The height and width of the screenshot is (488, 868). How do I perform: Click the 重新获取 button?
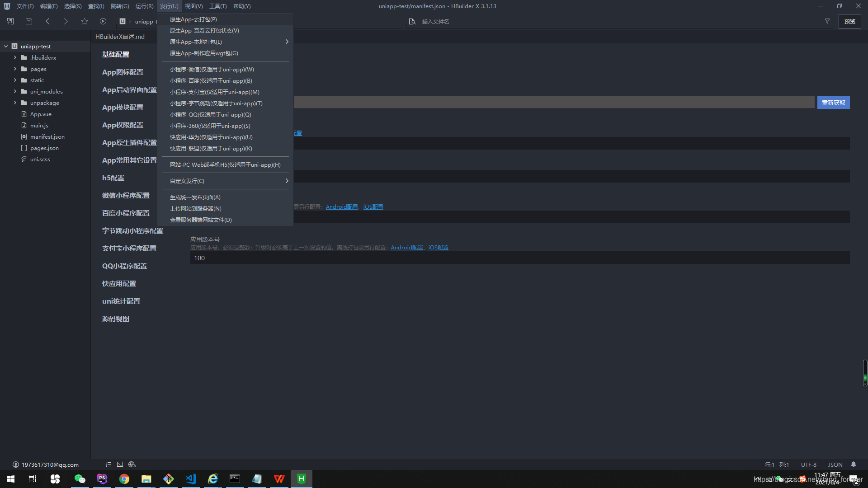(833, 103)
